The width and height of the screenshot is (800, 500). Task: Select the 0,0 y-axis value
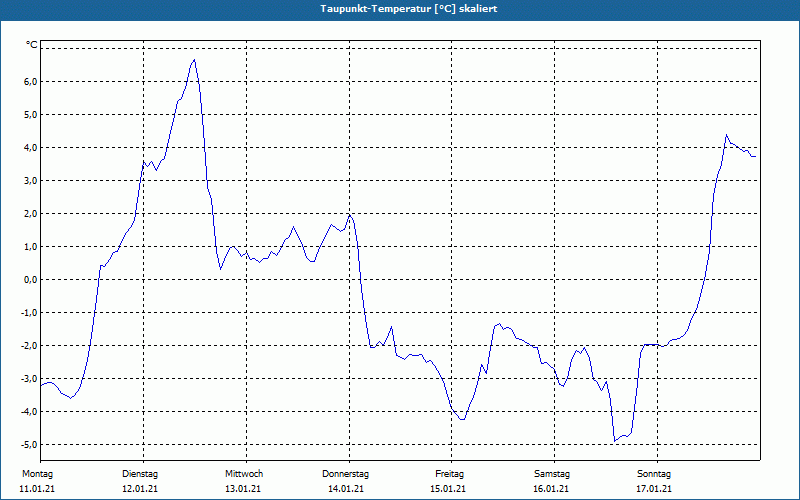(30, 280)
